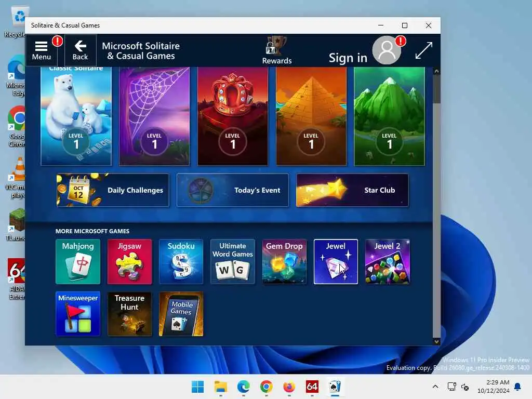
Task: Open the clock and date panel
Action: [494, 387]
